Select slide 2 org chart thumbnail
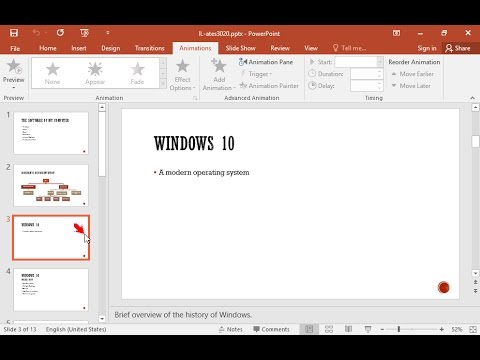Viewport: 480px width, 360px height. (51, 185)
